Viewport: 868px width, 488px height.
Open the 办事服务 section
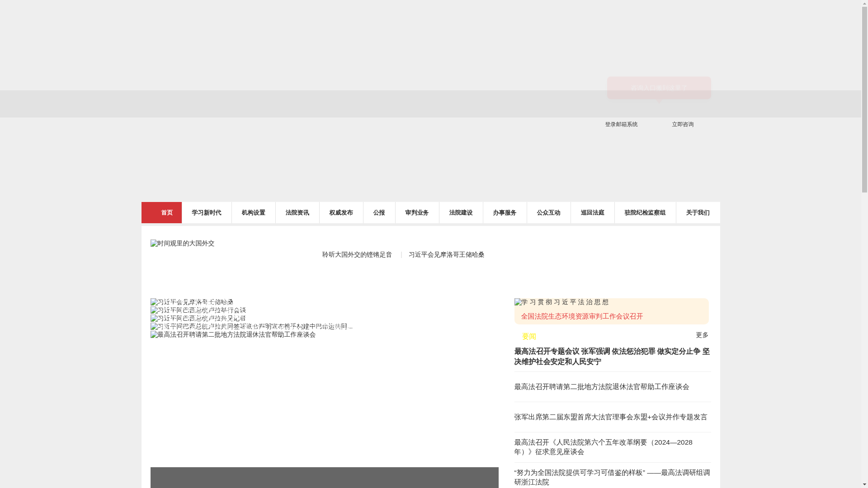pos(505,212)
